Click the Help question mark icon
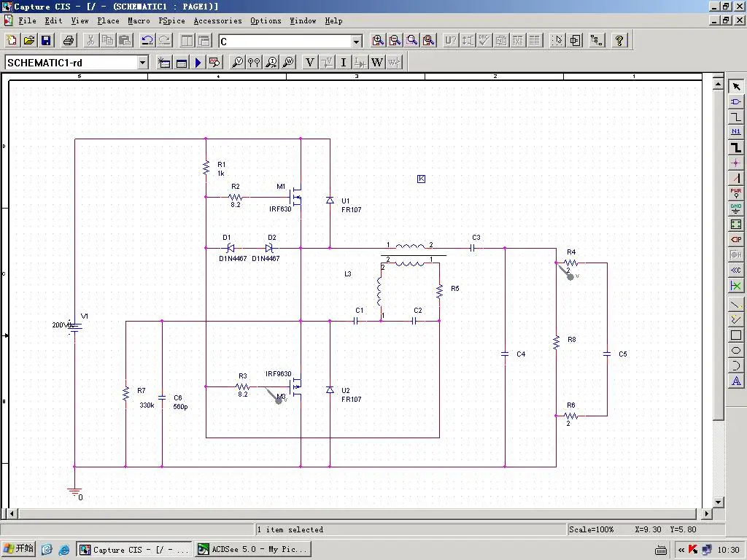 tap(619, 41)
